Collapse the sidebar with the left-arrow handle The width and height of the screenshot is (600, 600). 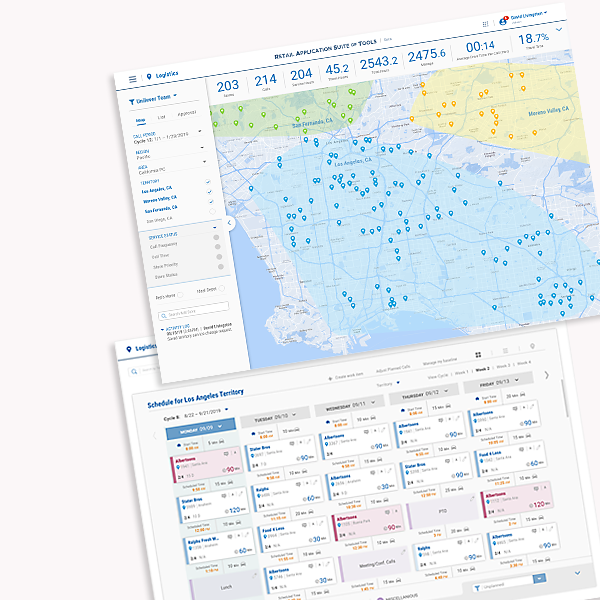[229, 223]
